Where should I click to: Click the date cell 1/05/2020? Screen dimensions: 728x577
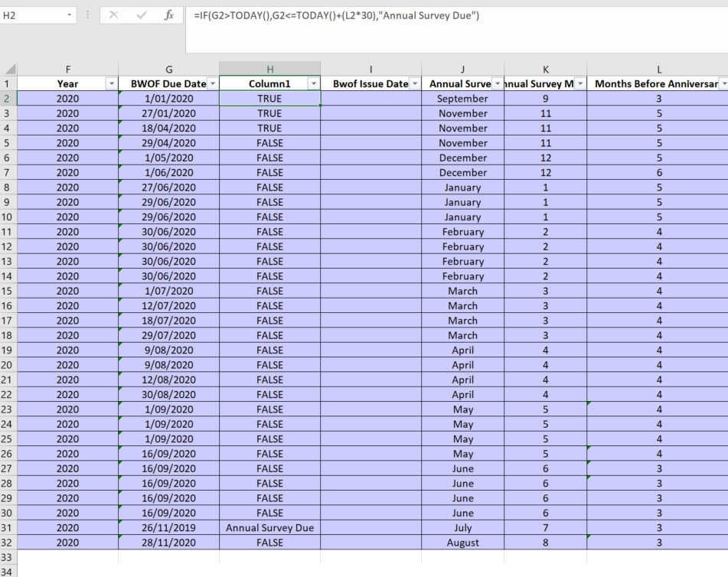tap(169, 158)
